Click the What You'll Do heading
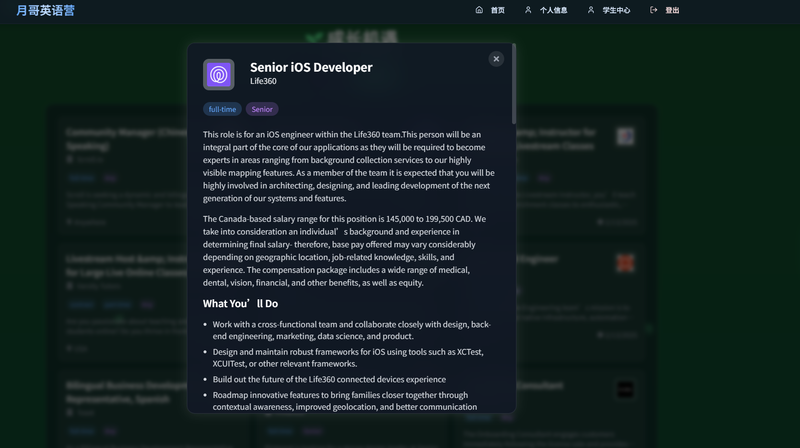 click(240, 304)
